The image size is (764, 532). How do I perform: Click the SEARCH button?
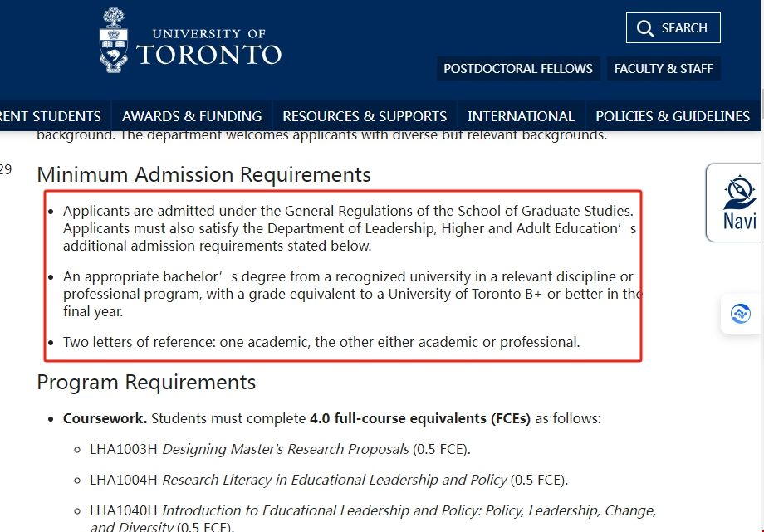(673, 27)
